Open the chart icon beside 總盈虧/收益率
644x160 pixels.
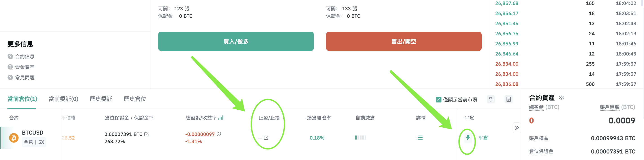point(221,118)
